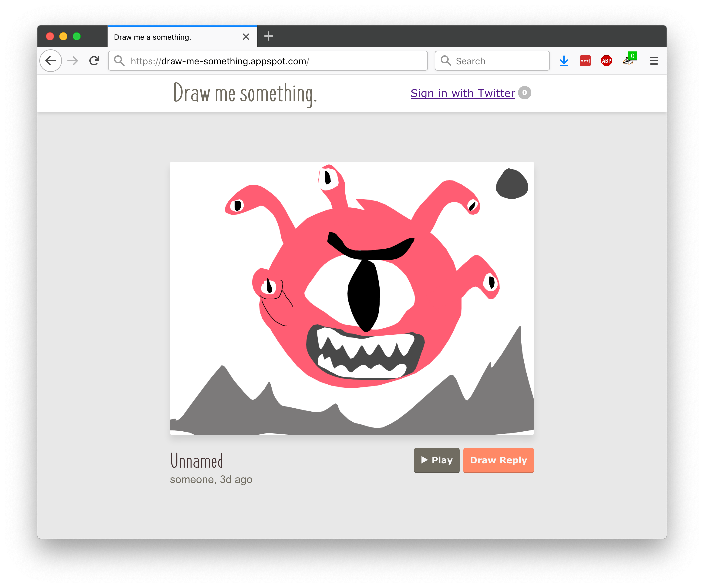Open the red password manager extension icon
The width and height of the screenshot is (704, 588).
(585, 61)
